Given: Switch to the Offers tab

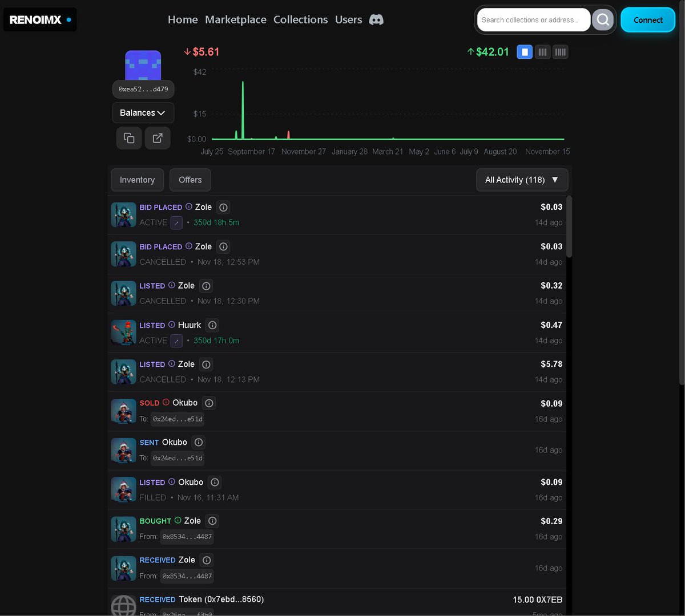Looking at the screenshot, I should click(x=190, y=180).
